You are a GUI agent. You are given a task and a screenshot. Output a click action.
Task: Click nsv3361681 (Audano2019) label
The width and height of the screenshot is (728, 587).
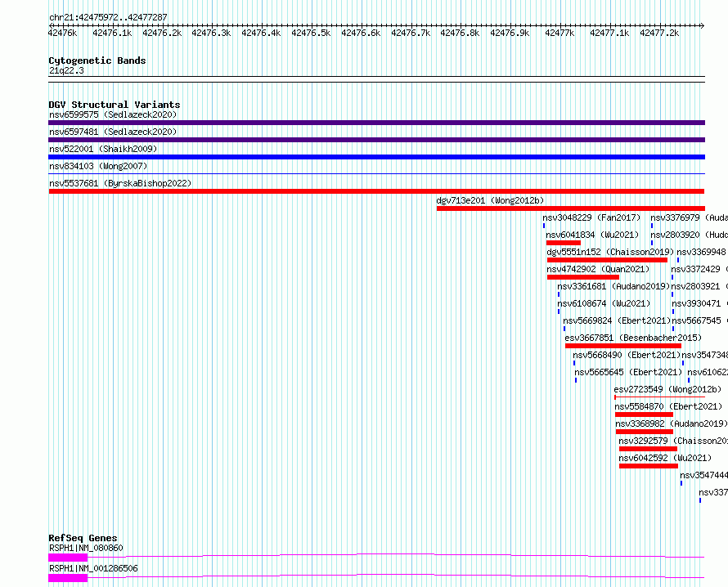[613, 286]
